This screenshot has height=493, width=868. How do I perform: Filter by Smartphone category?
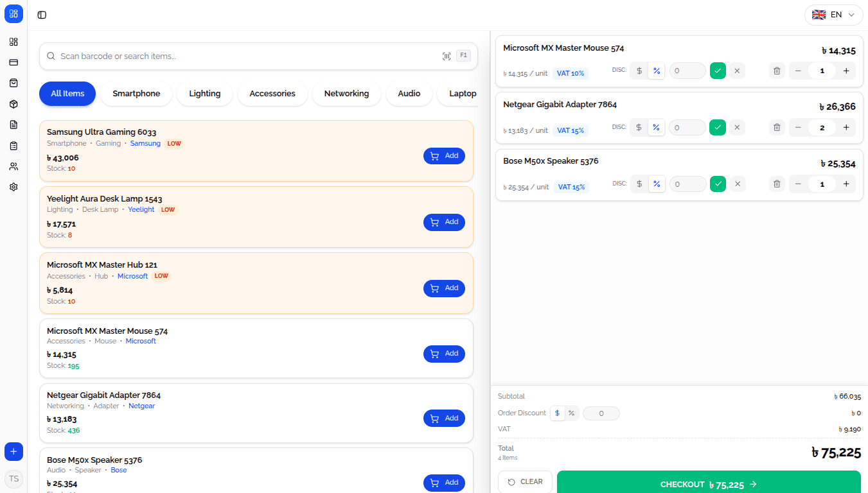point(136,94)
